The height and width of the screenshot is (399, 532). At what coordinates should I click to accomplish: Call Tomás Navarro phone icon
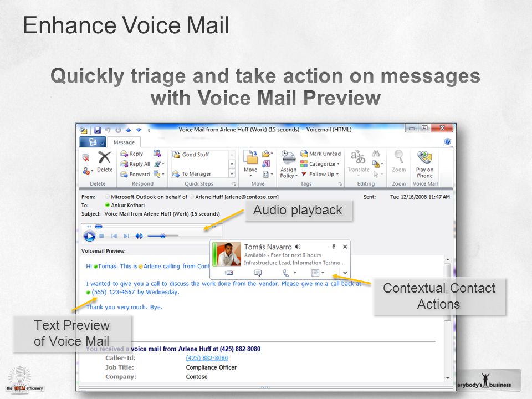point(286,273)
